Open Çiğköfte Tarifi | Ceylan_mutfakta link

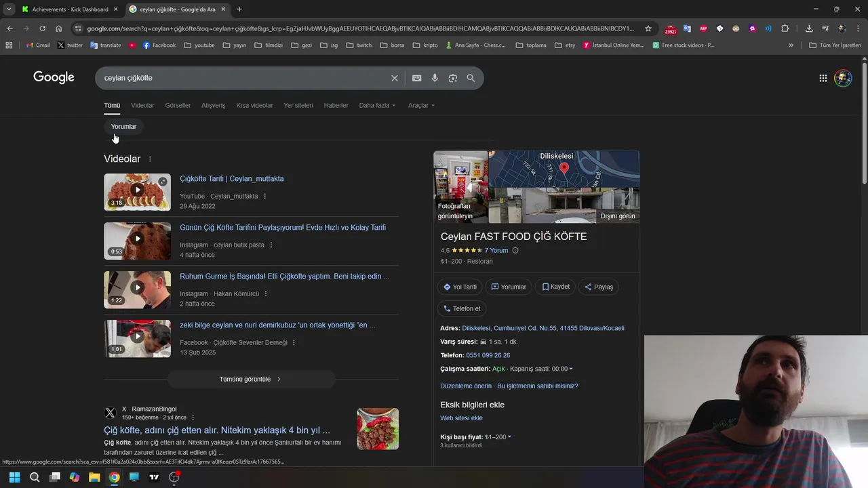point(232,179)
